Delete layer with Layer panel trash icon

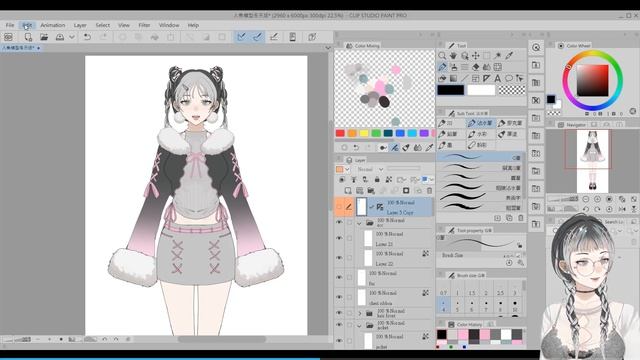coord(429,191)
